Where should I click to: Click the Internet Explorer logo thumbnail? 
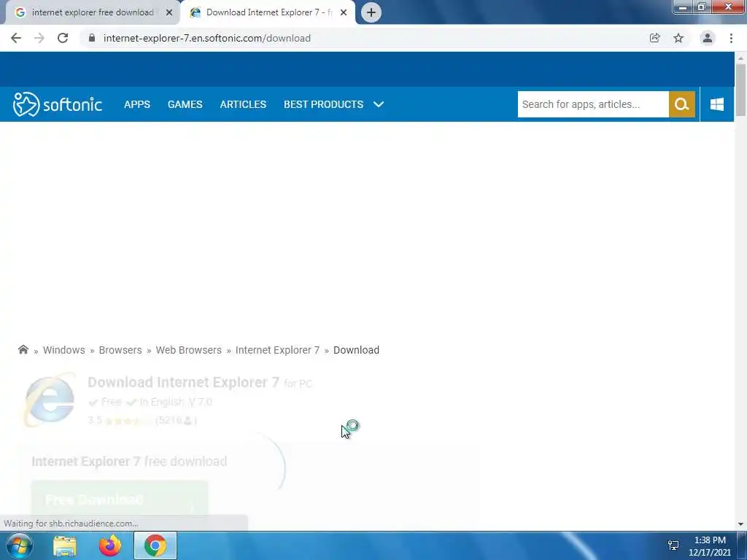tap(50, 400)
